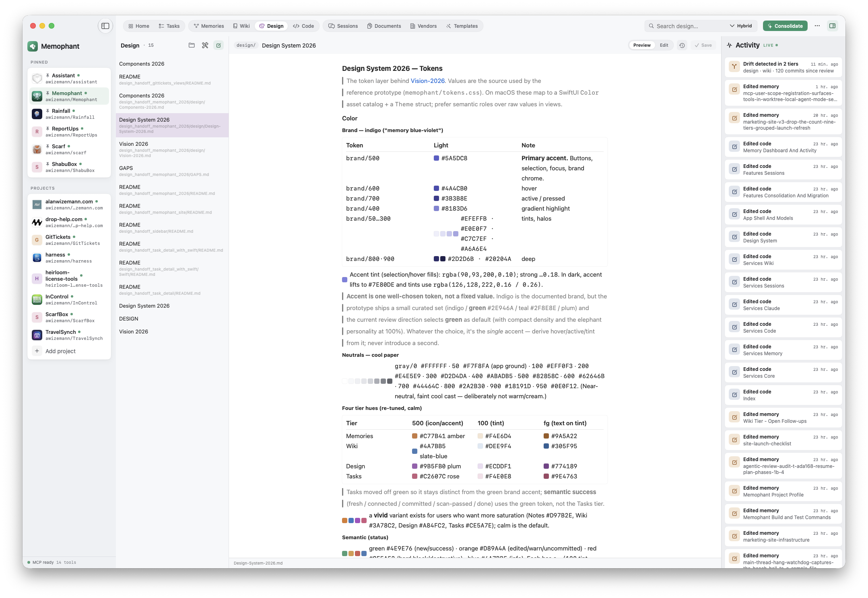Open the Sessions tab
868x598 pixels.
(343, 26)
